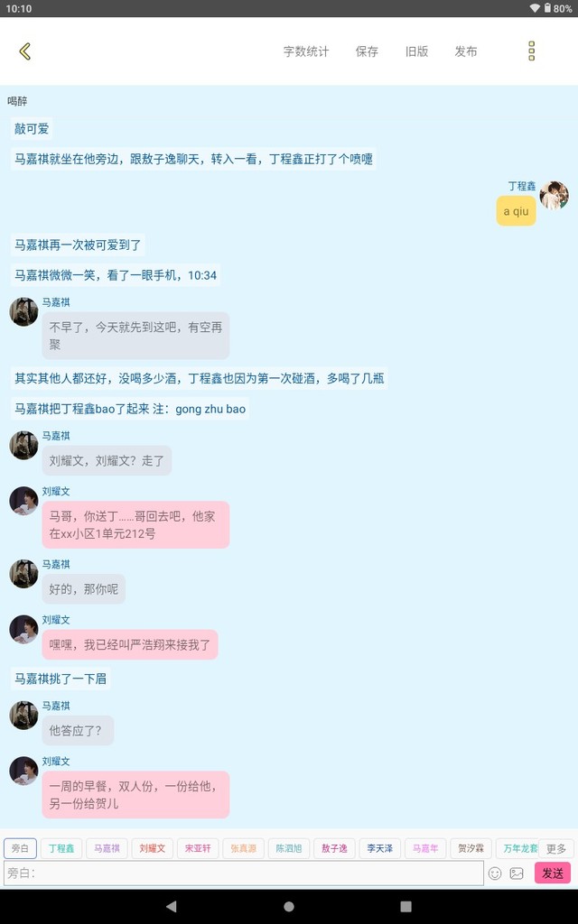Select 敖子逸 character chip

pos(334,848)
